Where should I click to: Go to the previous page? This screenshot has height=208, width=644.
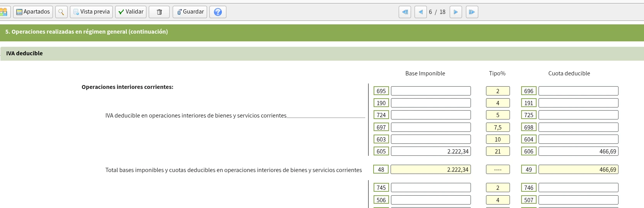[x=420, y=12]
